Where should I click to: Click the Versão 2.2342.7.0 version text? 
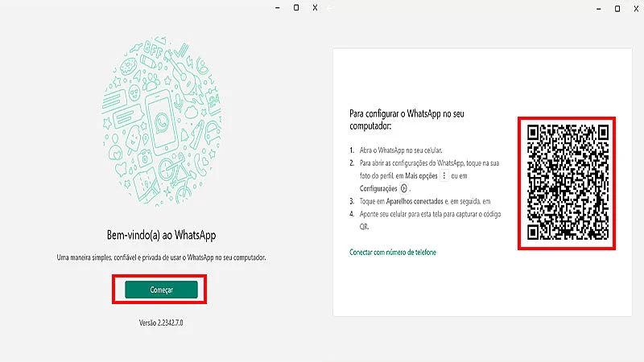(161, 322)
